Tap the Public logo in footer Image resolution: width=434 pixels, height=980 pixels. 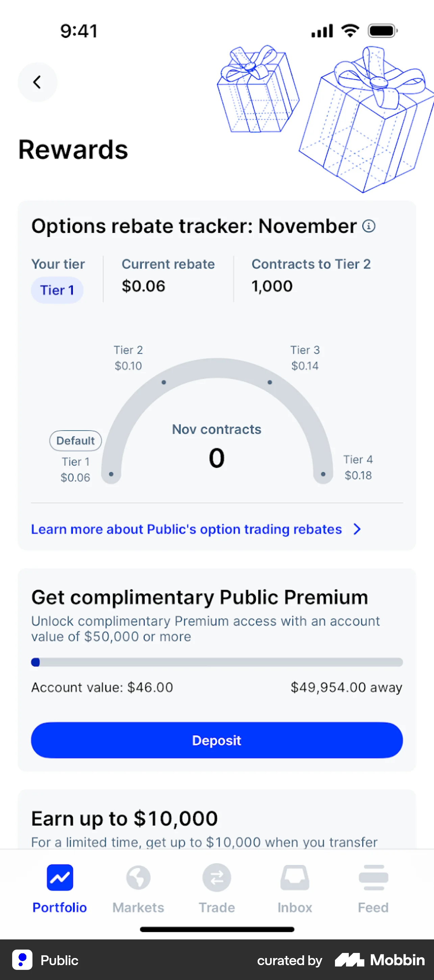(x=22, y=960)
